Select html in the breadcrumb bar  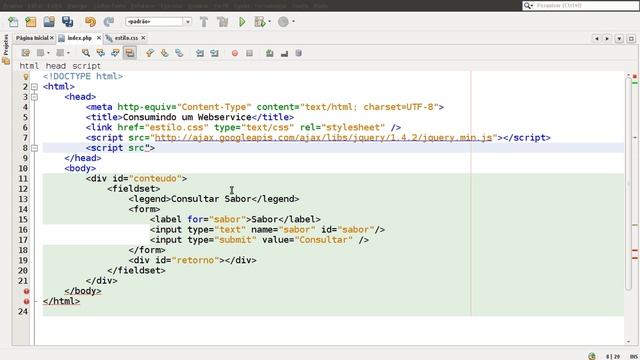click(29, 66)
